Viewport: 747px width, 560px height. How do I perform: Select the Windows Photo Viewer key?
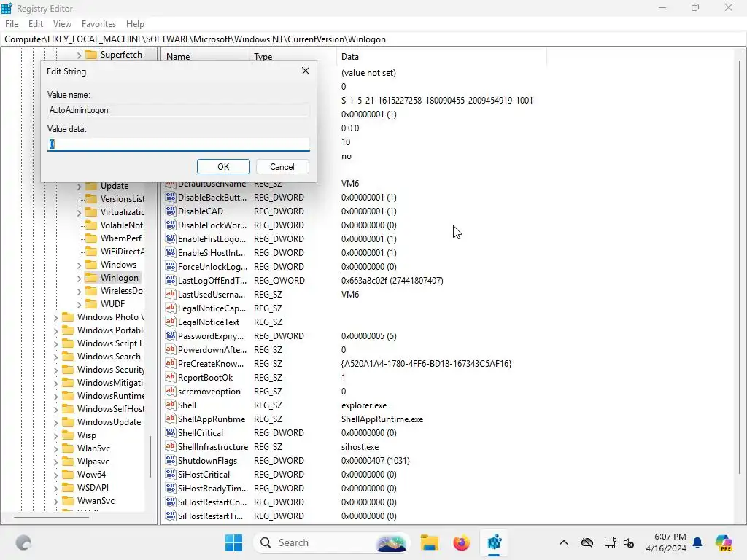click(x=111, y=317)
